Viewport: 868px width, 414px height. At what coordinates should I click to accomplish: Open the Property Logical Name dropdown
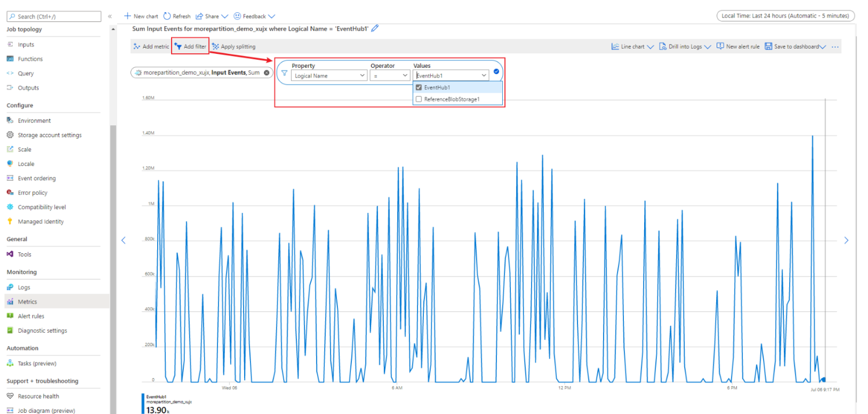tap(329, 75)
